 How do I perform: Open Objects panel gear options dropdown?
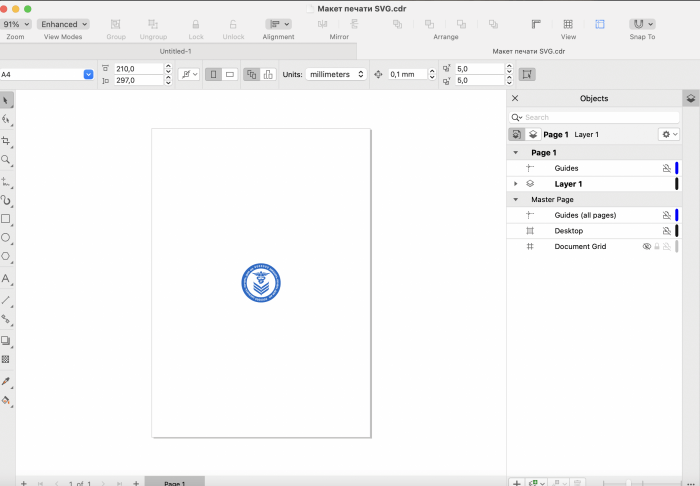pyautogui.click(x=669, y=134)
